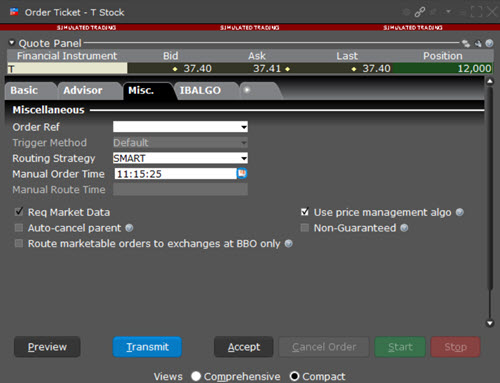500x383 pixels.
Task: Click the faded pin icon in the title bar
Action: pyautogui.click(x=433, y=12)
